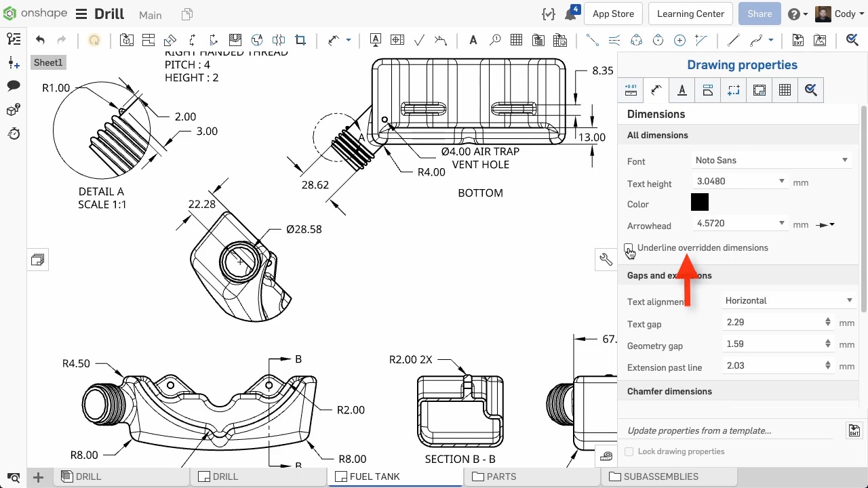Image resolution: width=868 pixels, height=488 pixels.
Task: Select the Projected view tool
Action: 149,40
